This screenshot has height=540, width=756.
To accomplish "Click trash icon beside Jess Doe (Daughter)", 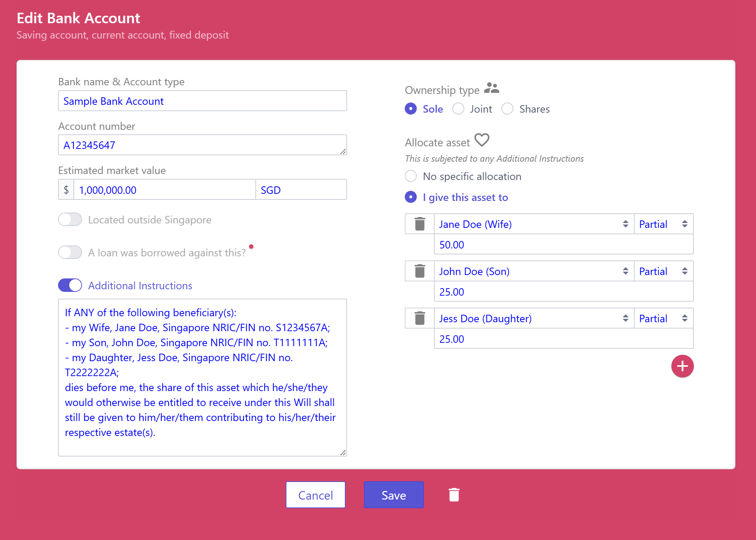I will (420, 318).
